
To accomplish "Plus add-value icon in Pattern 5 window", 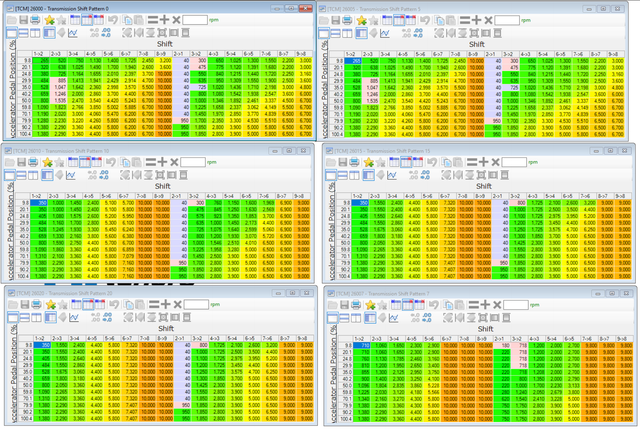I will (x=476, y=20).
